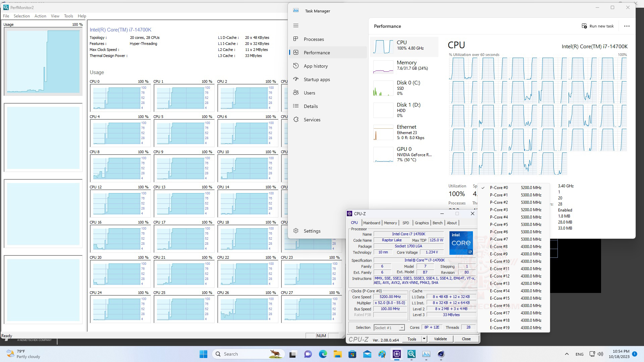Show hidden system tray icons chevron
644x362 pixels.
(567, 354)
